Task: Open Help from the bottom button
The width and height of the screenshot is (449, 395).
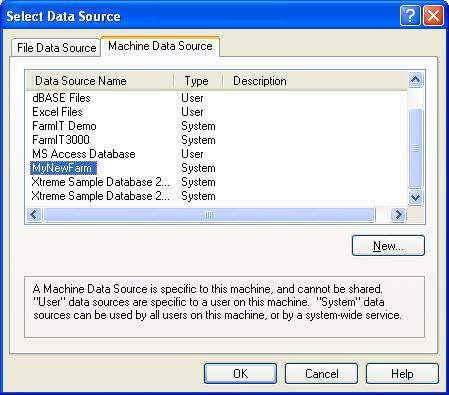Action: click(x=402, y=374)
